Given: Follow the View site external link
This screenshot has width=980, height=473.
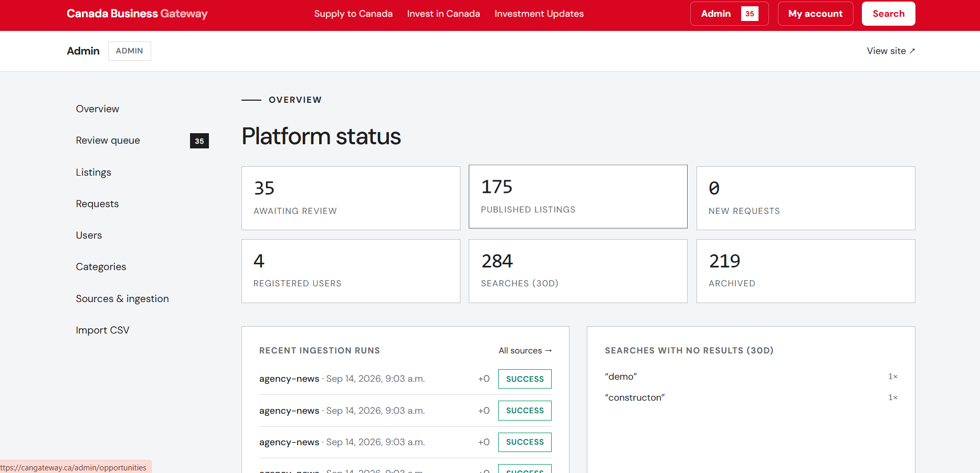Looking at the screenshot, I should point(891,51).
